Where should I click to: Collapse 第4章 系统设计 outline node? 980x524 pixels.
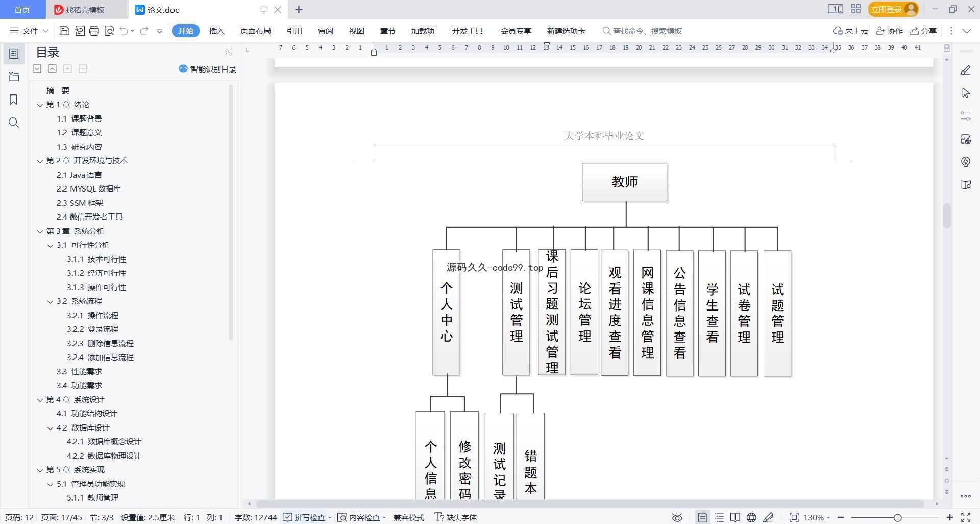(40, 400)
